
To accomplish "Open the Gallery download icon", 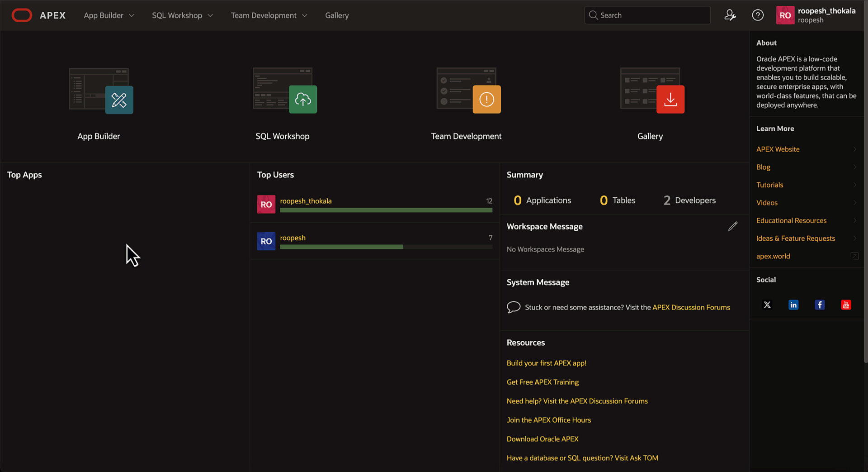I will 670,99.
